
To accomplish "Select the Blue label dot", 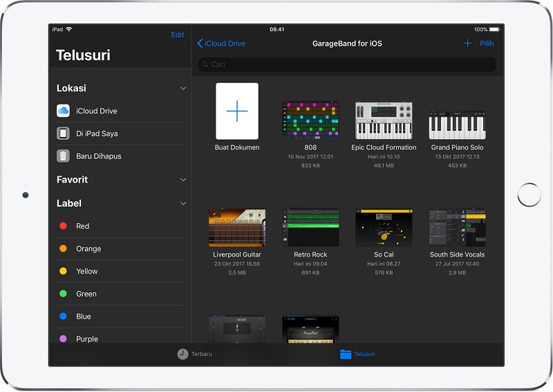I will pyautogui.click(x=63, y=316).
